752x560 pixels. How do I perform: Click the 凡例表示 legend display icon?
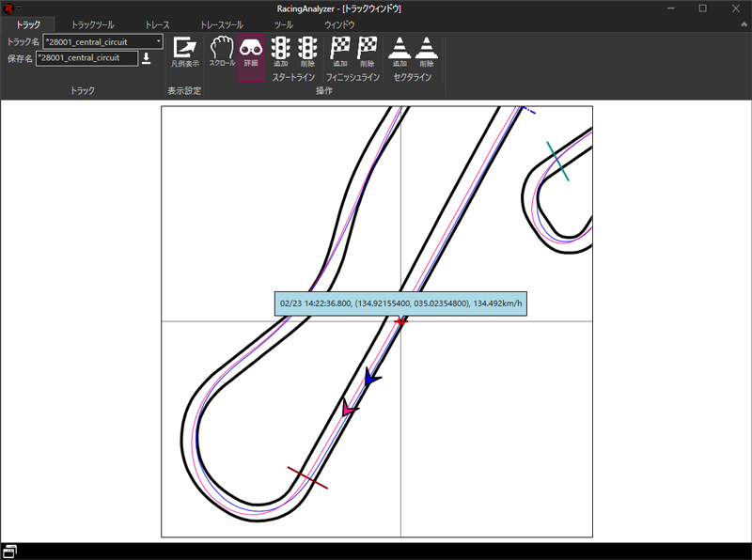pos(184,51)
